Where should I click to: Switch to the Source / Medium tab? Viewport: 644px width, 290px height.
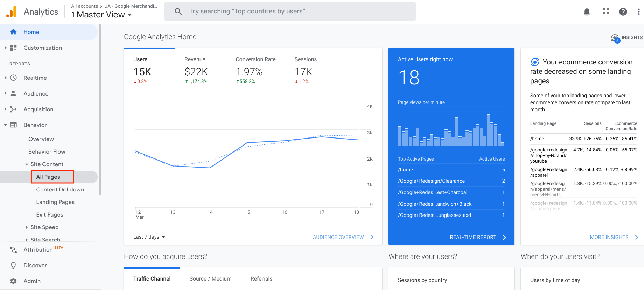click(210, 279)
